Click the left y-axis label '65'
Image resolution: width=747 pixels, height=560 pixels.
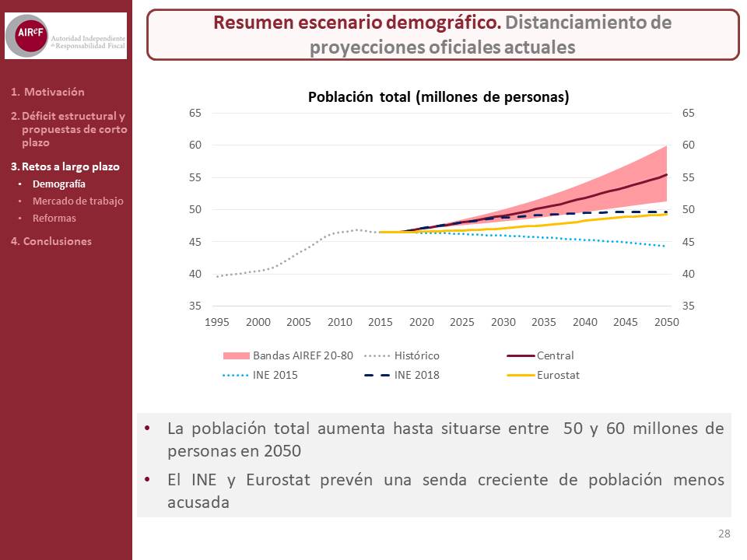195,113
